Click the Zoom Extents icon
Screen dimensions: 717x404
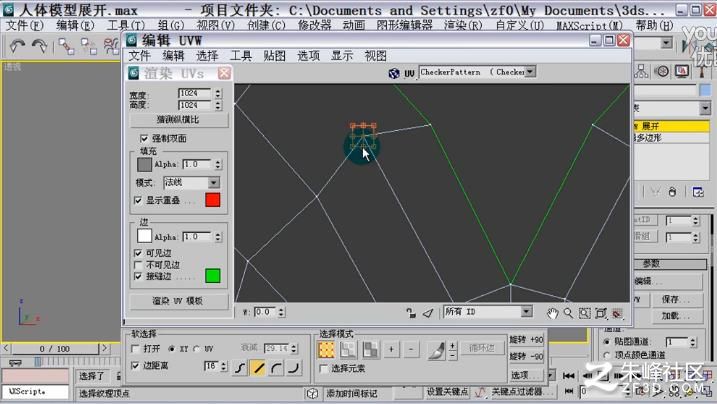tap(600, 313)
